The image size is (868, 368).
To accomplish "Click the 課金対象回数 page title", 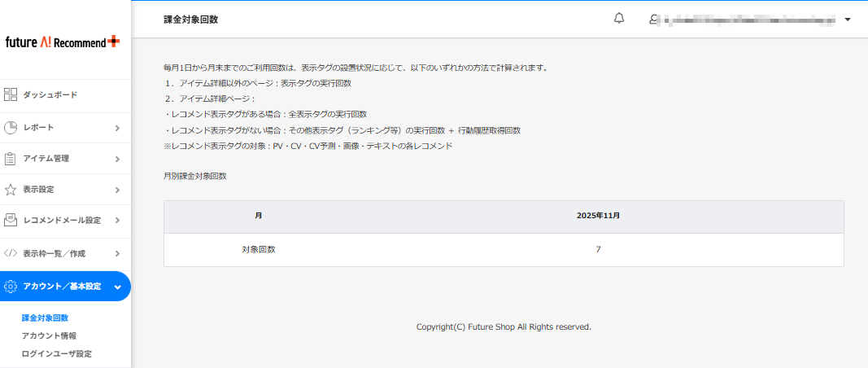I will point(191,20).
